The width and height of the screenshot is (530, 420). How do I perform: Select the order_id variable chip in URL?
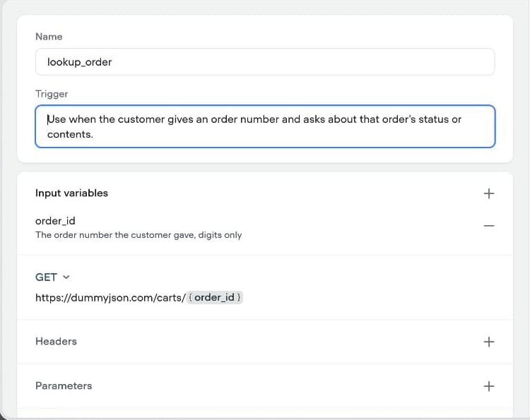tap(214, 297)
